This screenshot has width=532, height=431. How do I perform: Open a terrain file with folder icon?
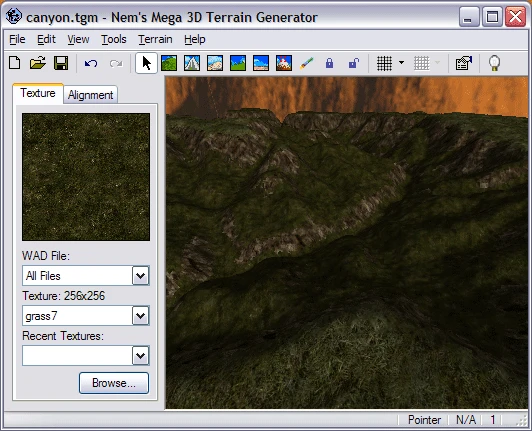coord(38,63)
